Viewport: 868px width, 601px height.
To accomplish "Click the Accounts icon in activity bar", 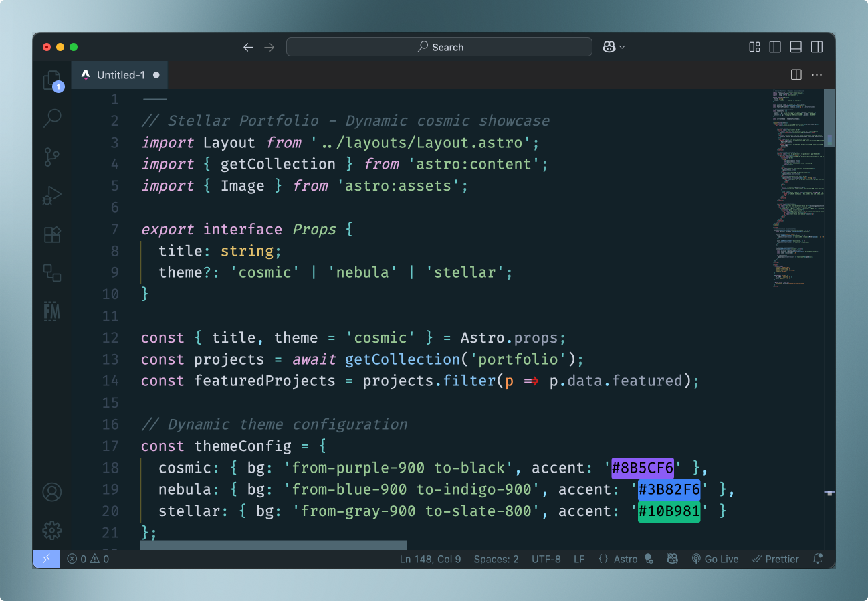I will point(52,492).
